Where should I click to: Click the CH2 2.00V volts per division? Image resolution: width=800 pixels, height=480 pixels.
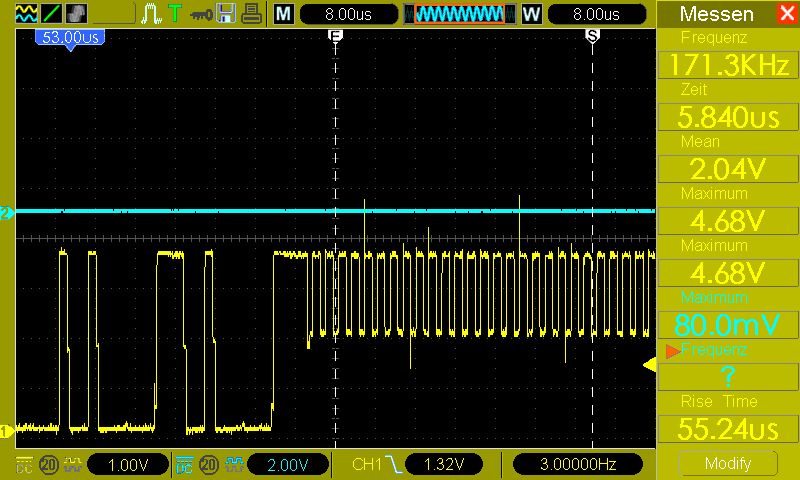(288, 465)
